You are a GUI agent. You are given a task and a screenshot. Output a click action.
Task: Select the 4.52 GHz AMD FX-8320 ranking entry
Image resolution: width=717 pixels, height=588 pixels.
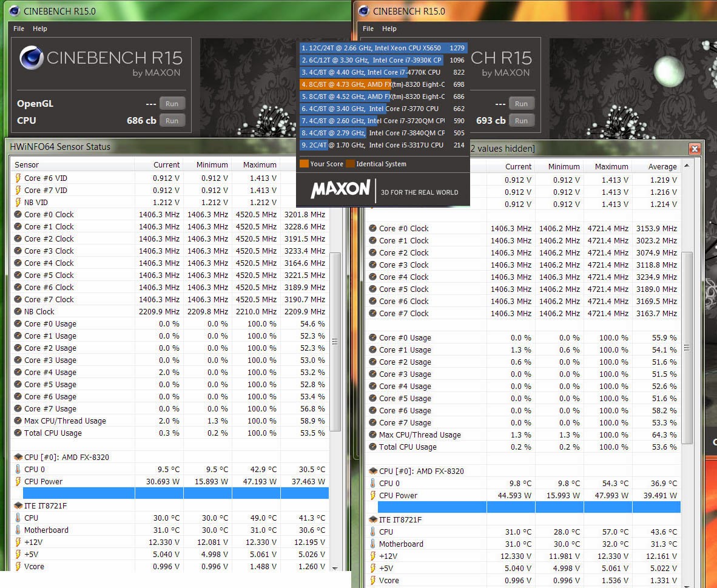coord(383,96)
